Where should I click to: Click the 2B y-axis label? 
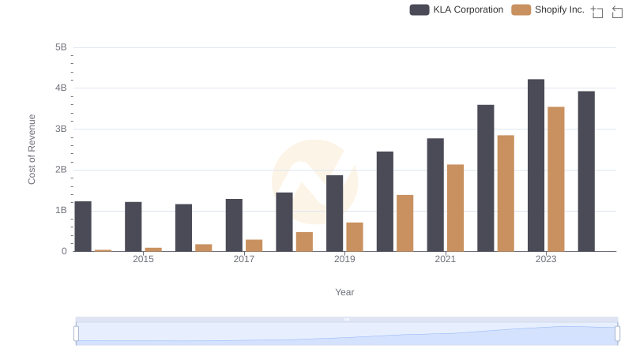click(61, 170)
